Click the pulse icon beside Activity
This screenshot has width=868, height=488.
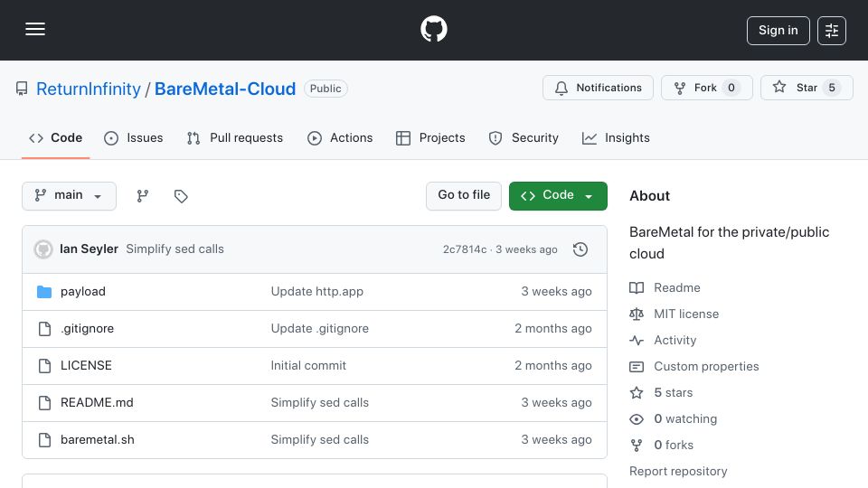[x=637, y=341]
